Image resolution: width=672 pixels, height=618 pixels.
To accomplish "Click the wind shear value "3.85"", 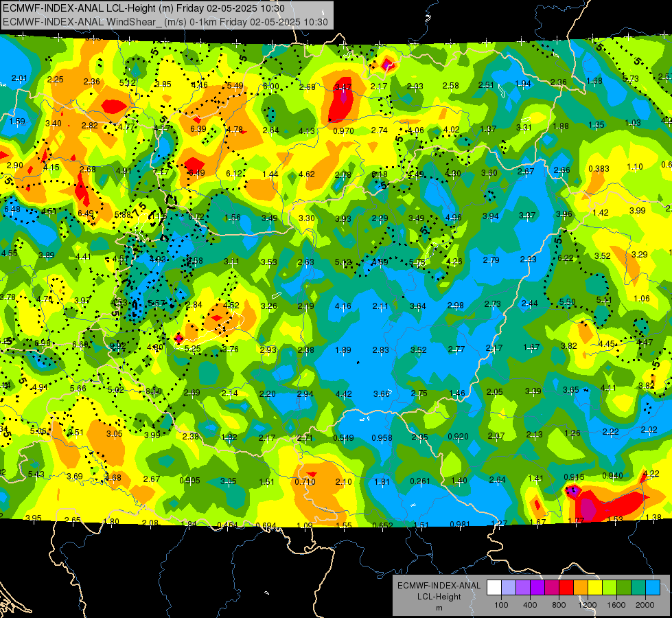I will click(163, 84).
